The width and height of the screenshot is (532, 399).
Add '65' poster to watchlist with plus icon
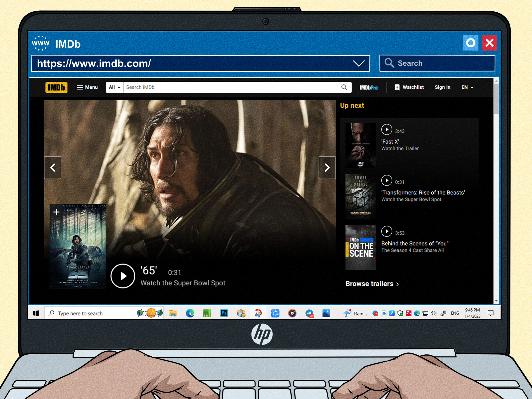56,212
